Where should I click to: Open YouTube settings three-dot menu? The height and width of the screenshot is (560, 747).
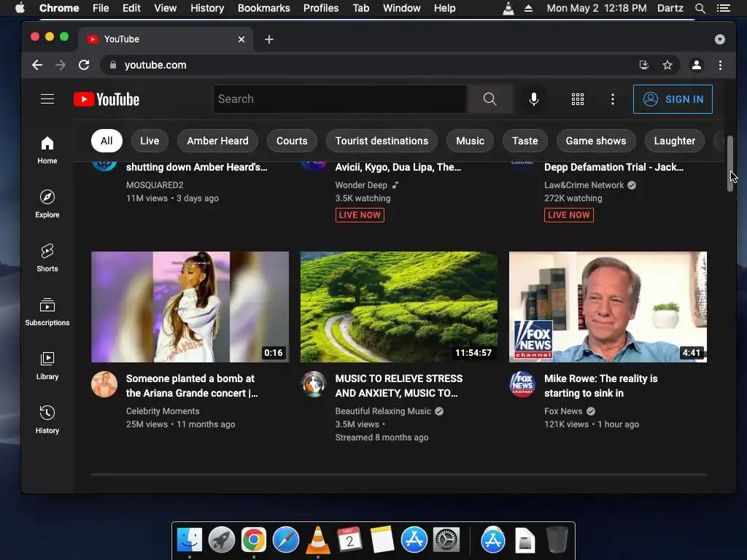pos(613,99)
